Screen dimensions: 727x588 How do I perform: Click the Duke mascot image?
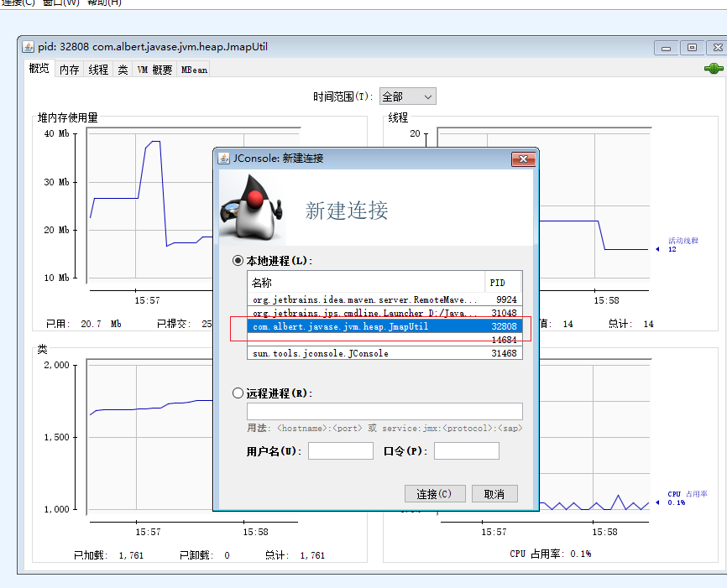(252, 207)
